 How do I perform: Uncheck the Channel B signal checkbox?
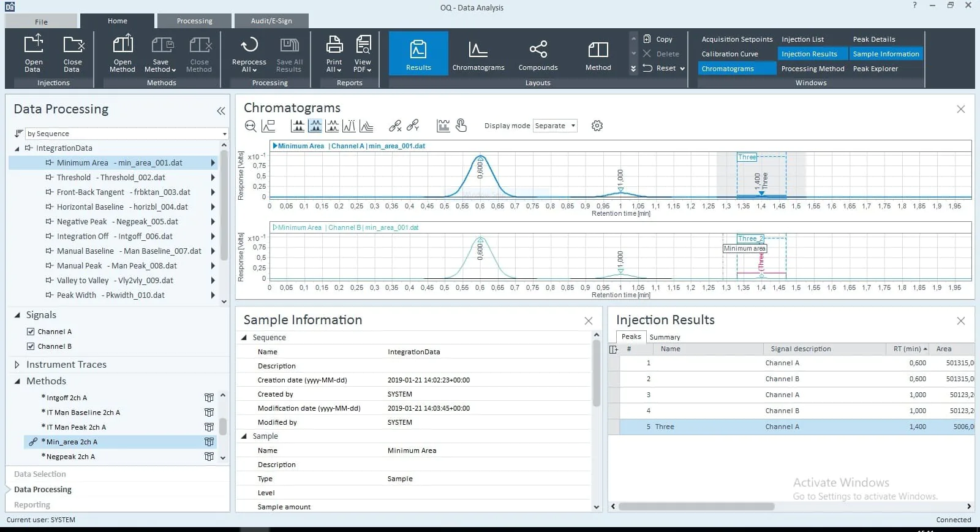[x=31, y=346]
